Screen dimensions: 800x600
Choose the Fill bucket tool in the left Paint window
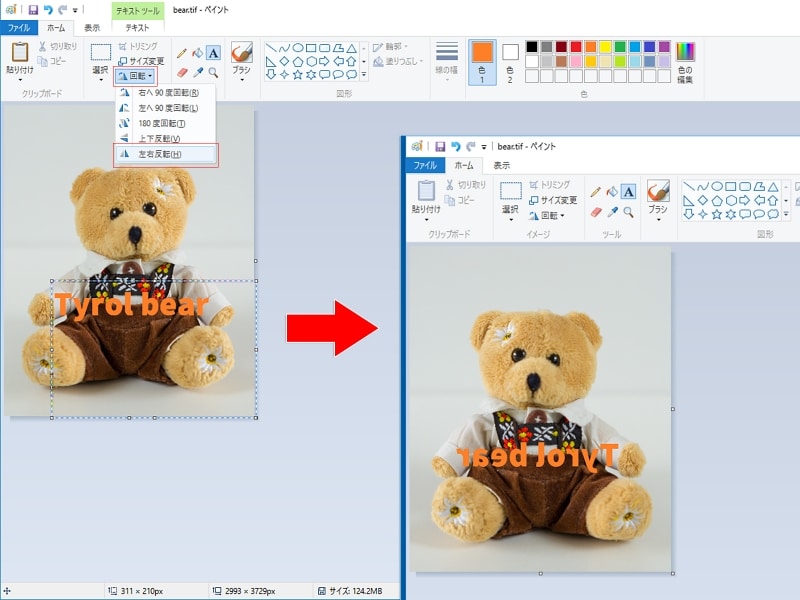[197, 52]
